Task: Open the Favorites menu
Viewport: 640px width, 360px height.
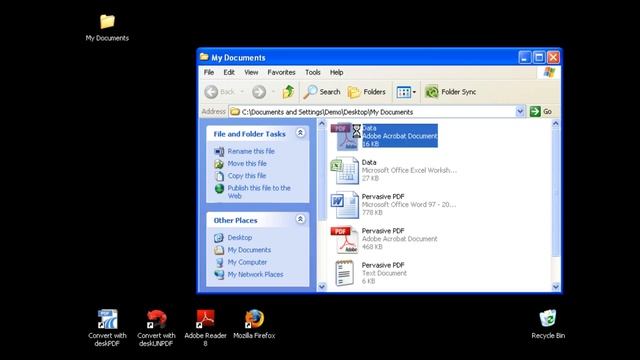Action: 282,72
